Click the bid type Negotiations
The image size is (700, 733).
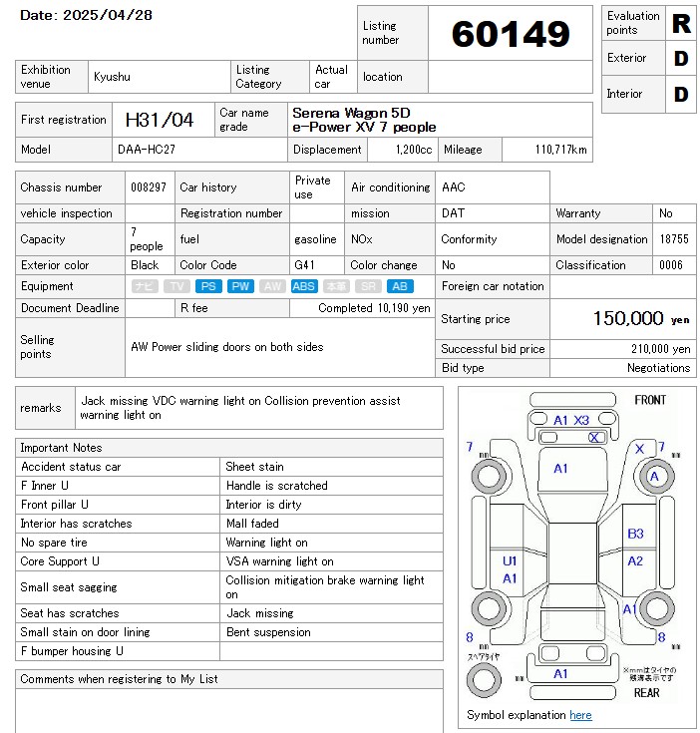pyautogui.click(x=658, y=368)
